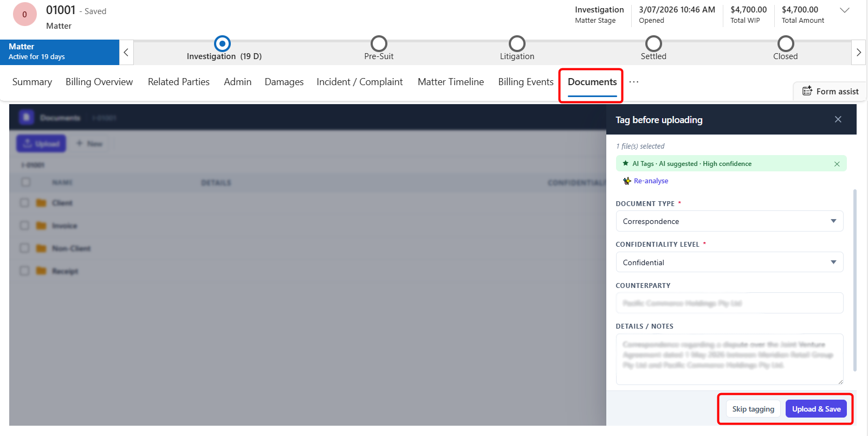The height and width of the screenshot is (436, 868).
Task: Expand the header details chevron
Action: pos(844,10)
